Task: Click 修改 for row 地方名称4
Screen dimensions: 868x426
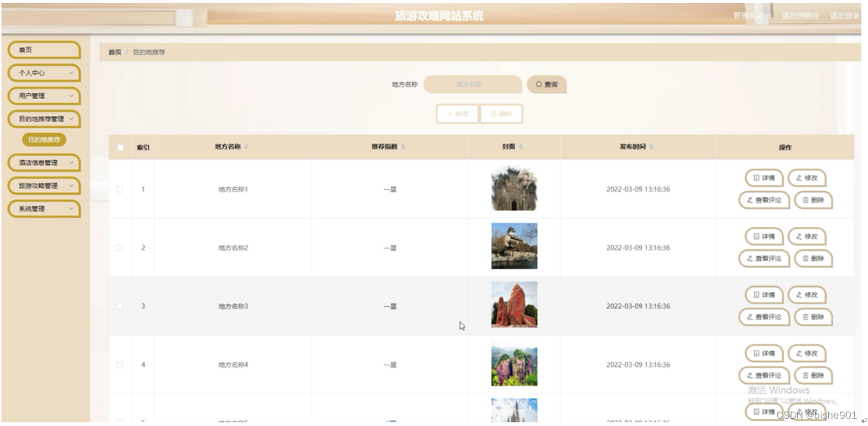Action: (x=807, y=354)
